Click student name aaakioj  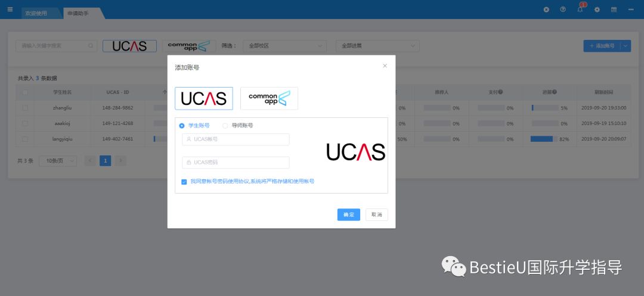pyautogui.click(x=63, y=123)
